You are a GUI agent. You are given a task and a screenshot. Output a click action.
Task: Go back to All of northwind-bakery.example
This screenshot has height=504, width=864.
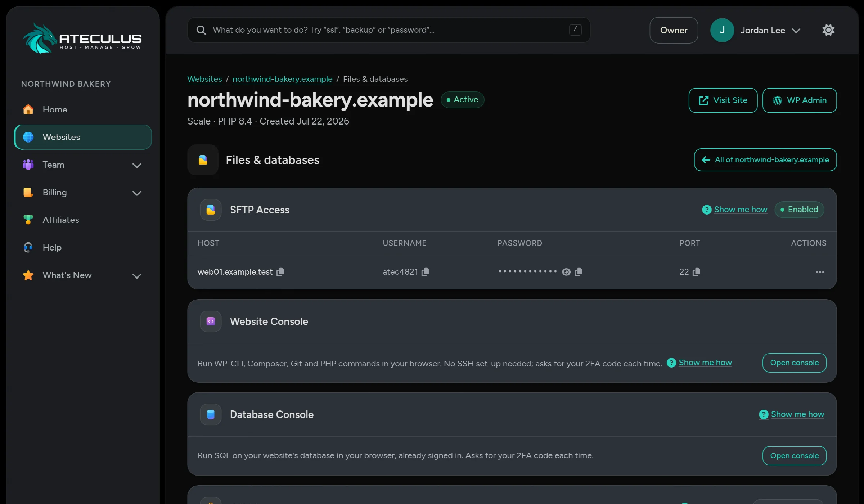tap(765, 160)
